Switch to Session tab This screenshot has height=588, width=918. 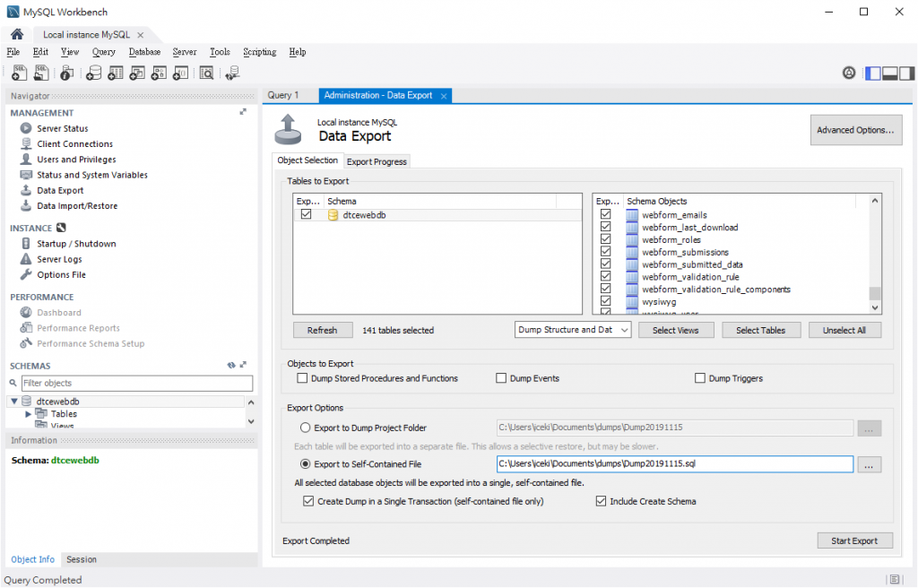(x=82, y=559)
